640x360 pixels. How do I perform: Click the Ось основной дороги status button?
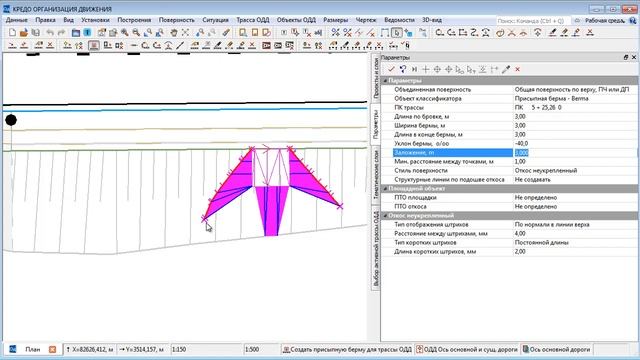click(x=556, y=349)
